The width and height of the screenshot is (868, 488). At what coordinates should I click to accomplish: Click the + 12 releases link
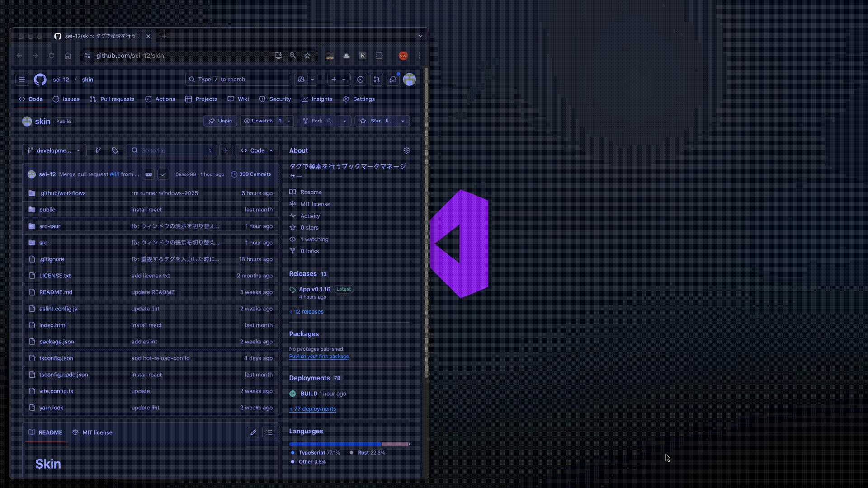point(307,312)
